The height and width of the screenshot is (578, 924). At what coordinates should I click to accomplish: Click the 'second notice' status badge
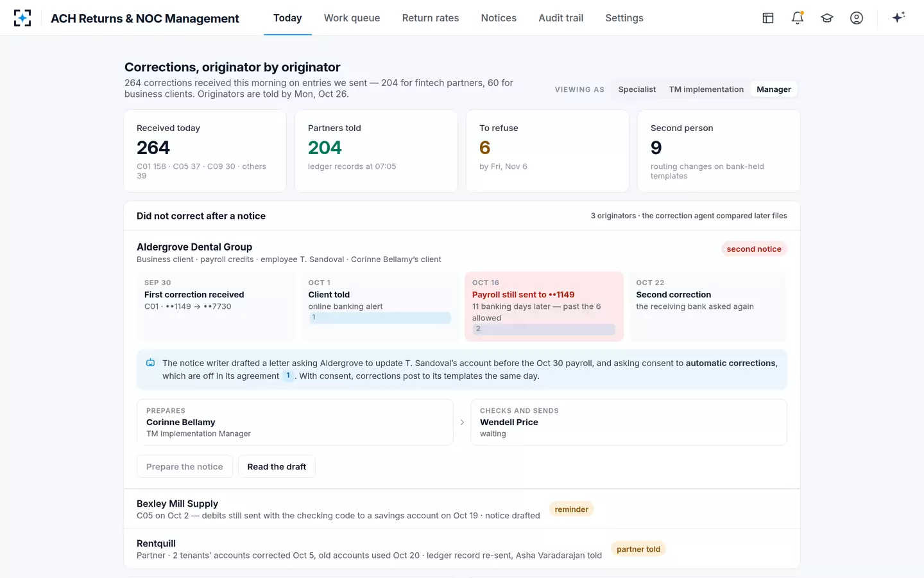pos(754,249)
